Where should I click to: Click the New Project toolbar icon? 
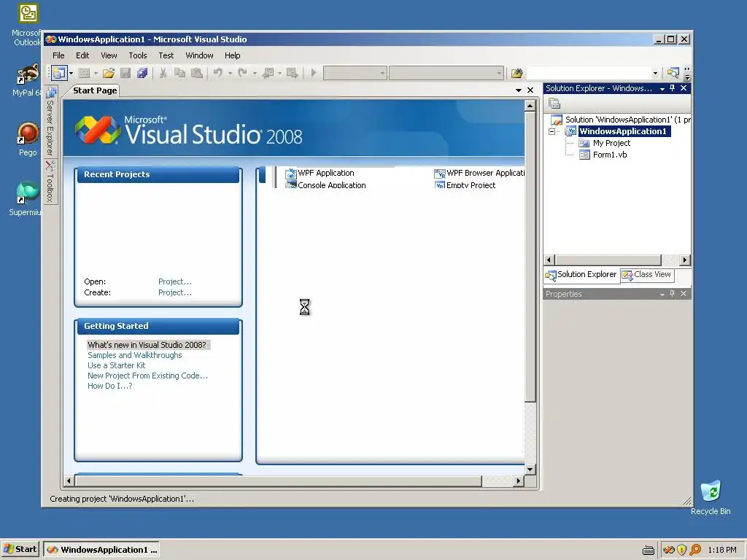59,73
